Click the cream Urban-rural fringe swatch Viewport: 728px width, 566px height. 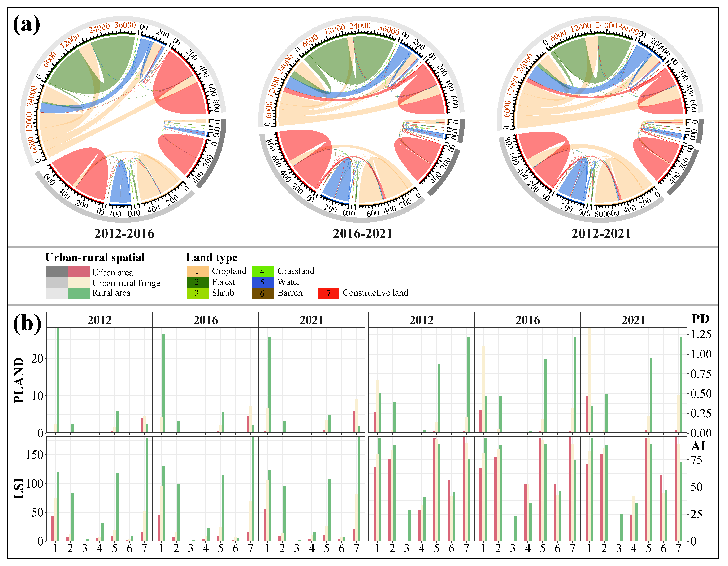79,283
